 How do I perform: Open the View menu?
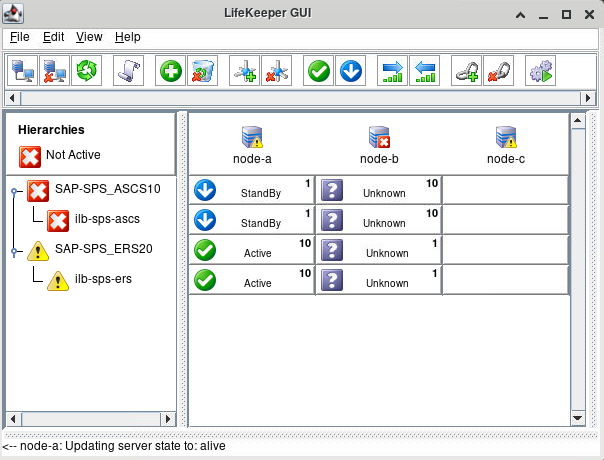[89, 37]
